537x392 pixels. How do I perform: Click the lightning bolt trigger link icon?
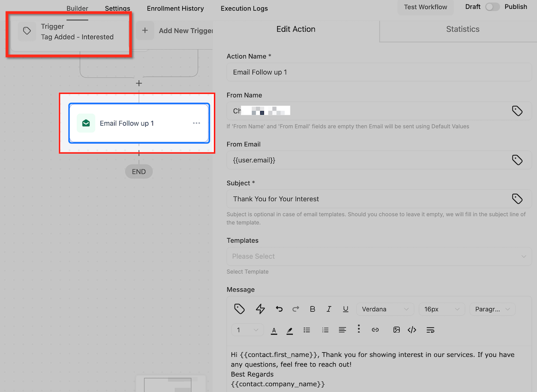[260, 309]
